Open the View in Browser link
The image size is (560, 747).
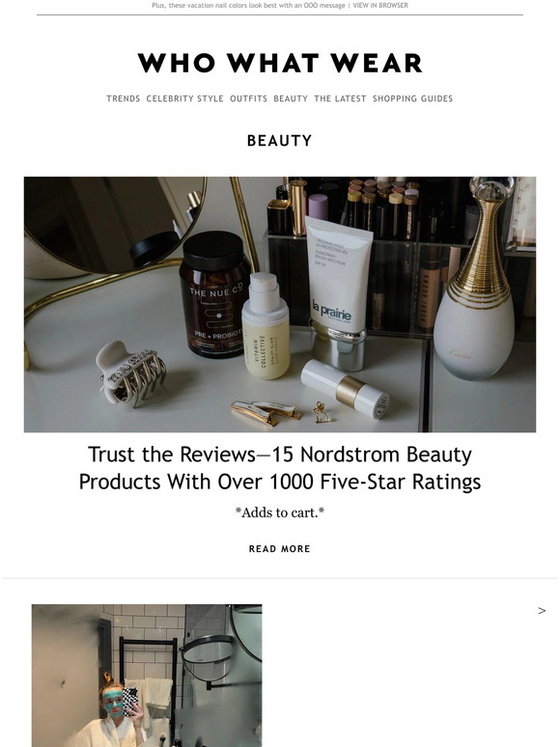tap(380, 5)
